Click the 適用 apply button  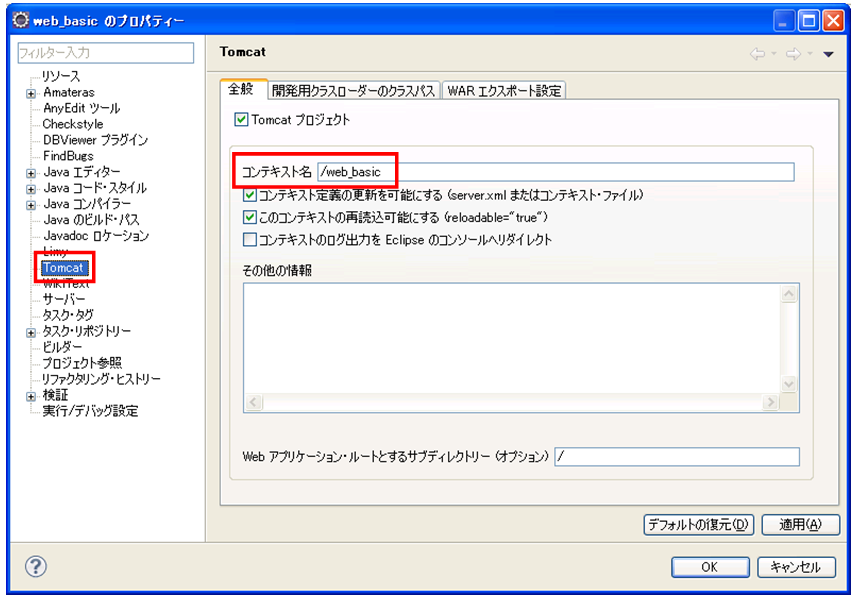pyautogui.click(x=800, y=525)
